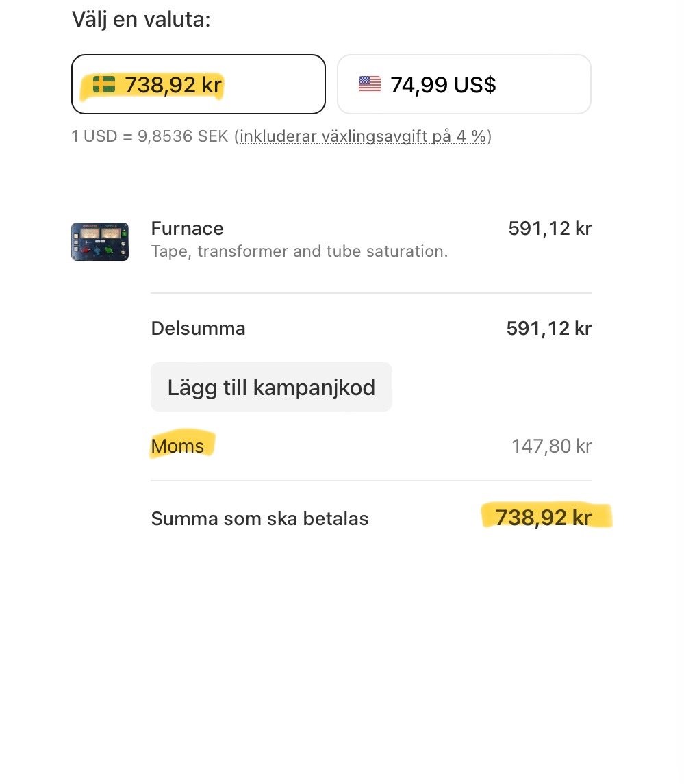The image size is (684, 784).
Task: Click the Furnace plugin thumbnail
Action: point(100,242)
